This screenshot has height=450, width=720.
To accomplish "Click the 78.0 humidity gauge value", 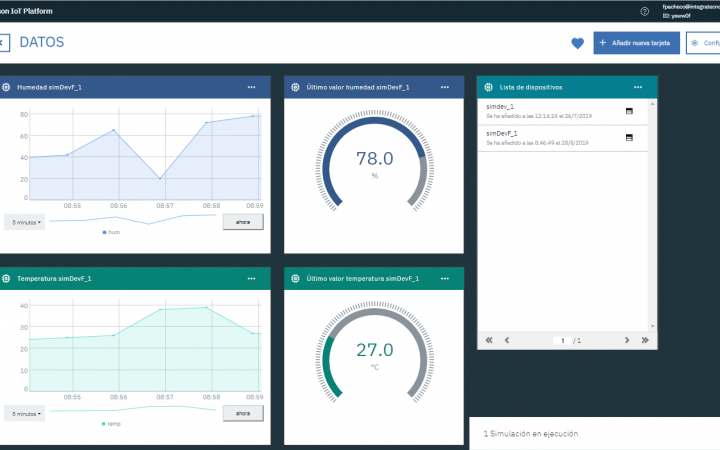I will pyautogui.click(x=375, y=159).
